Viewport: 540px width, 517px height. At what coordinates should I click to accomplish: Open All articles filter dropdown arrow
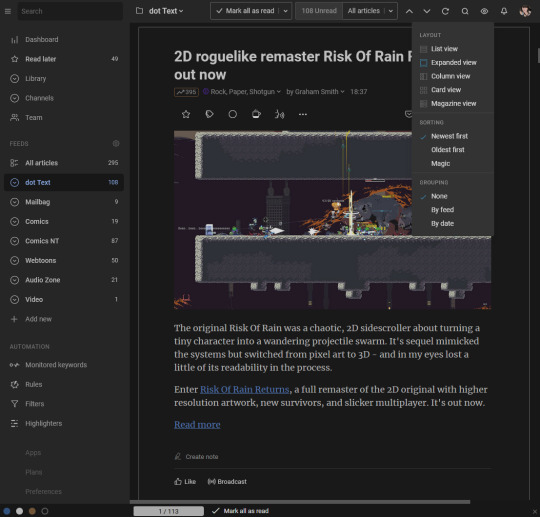391,11
